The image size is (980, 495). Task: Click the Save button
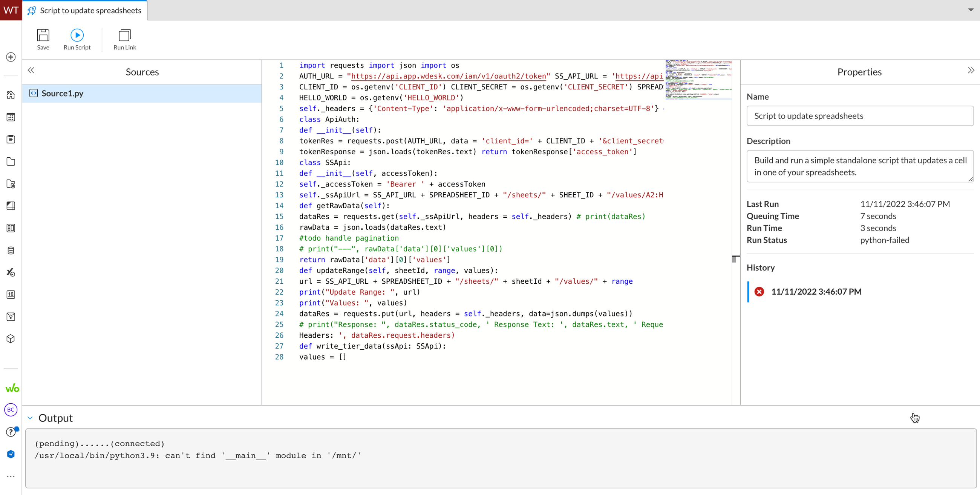point(43,39)
